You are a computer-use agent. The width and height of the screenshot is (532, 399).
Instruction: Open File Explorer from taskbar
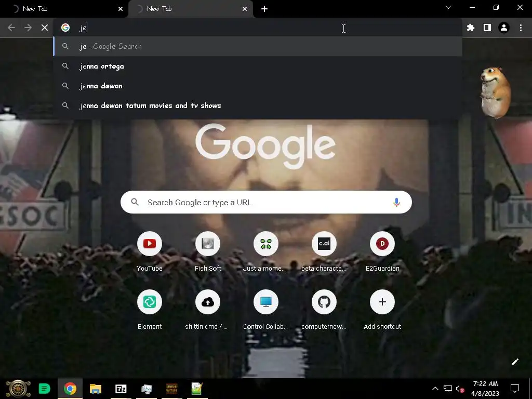pyautogui.click(x=96, y=389)
